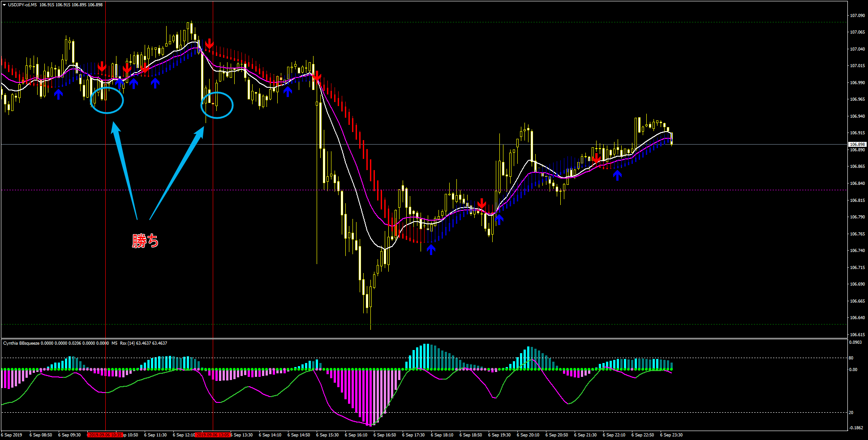Click the 6 Sep 14:10 time label
868x440 pixels.
coord(270,435)
